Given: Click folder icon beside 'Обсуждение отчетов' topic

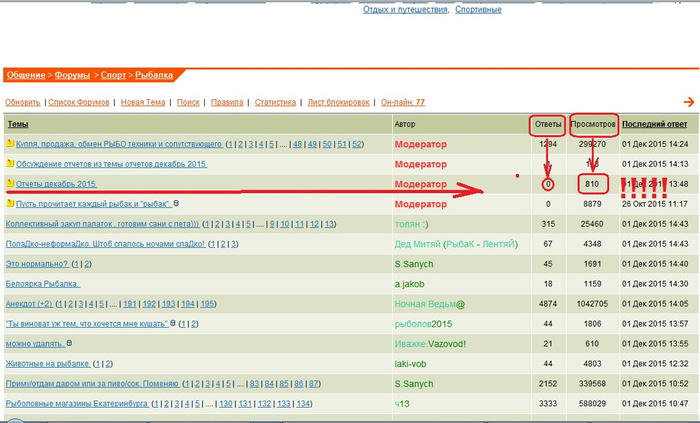Looking at the screenshot, I should coord(10,164).
